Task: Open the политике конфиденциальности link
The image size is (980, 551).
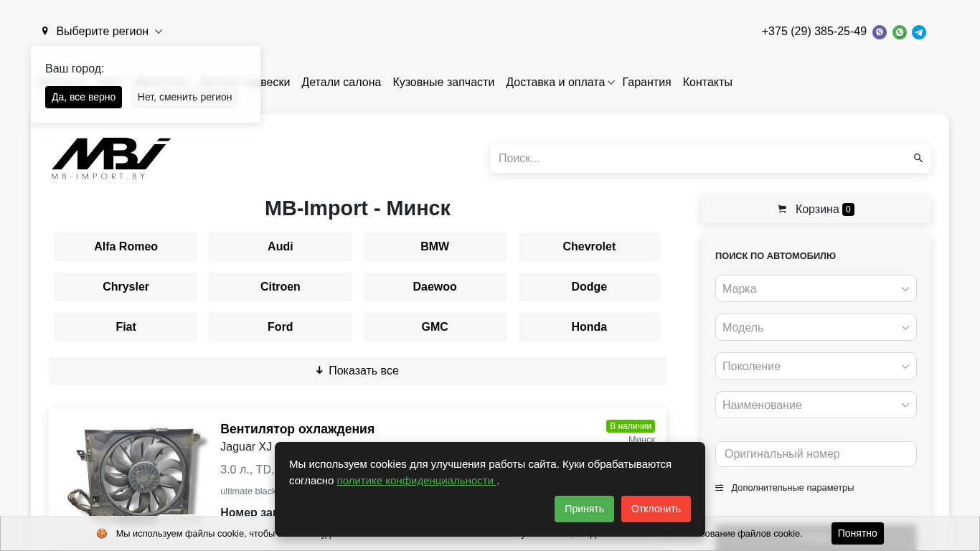Action: (416, 481)
